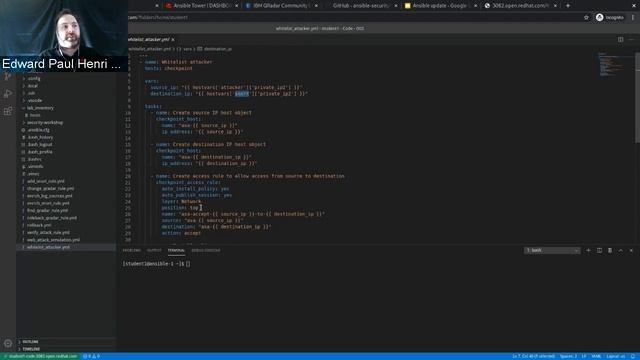Open the Manage gear icon in activity bar
This screenshot has width=640, height=360.
point(8,344)
